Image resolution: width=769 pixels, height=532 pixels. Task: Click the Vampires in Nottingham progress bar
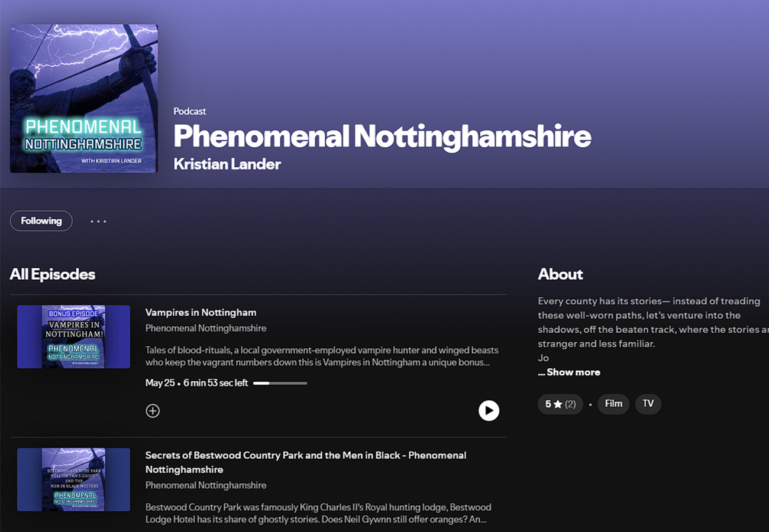click(280, 383)
